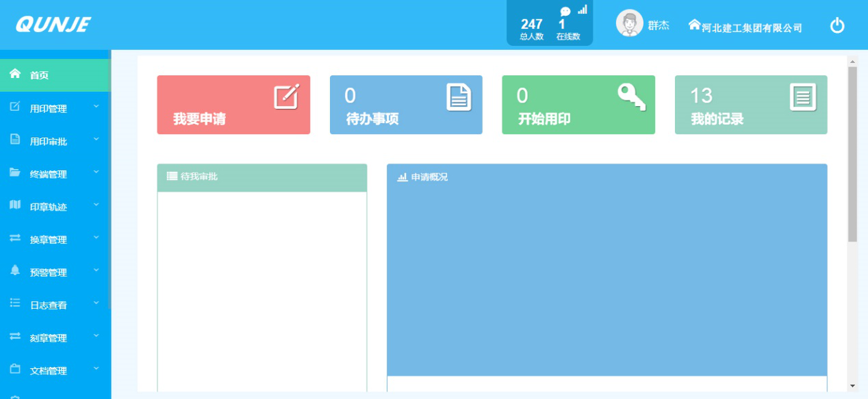868x399 pixels.
Task: Click the briefcase icon beside 文档管理
Action: 15,369
